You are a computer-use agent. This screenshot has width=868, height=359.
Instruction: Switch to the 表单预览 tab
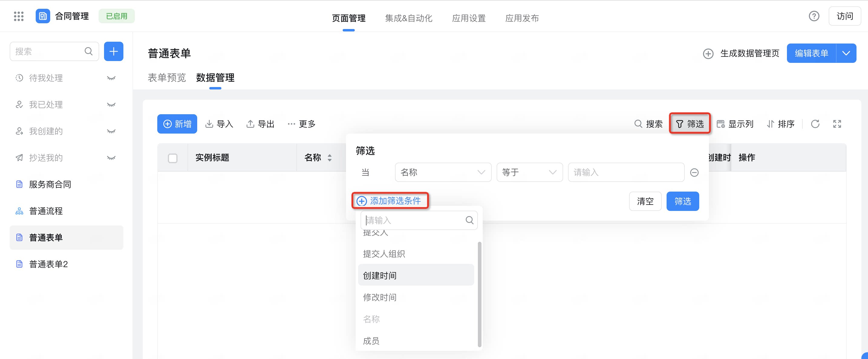[167, 78]
